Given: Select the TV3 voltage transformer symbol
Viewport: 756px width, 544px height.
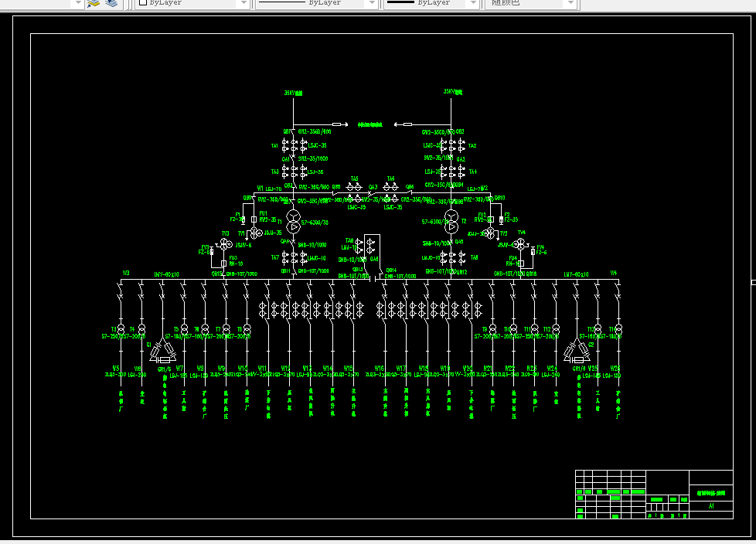Looking at the screenshot, I should (226, 244).
